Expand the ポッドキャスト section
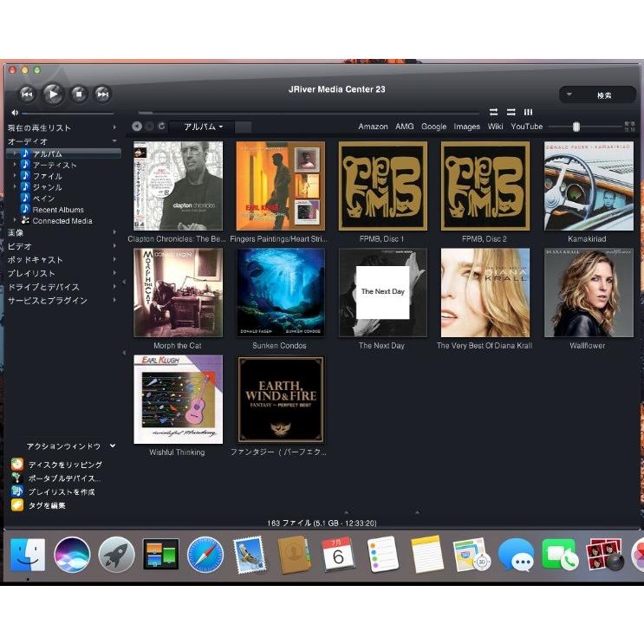Viewport: 644px width, 644px height. 114,259
